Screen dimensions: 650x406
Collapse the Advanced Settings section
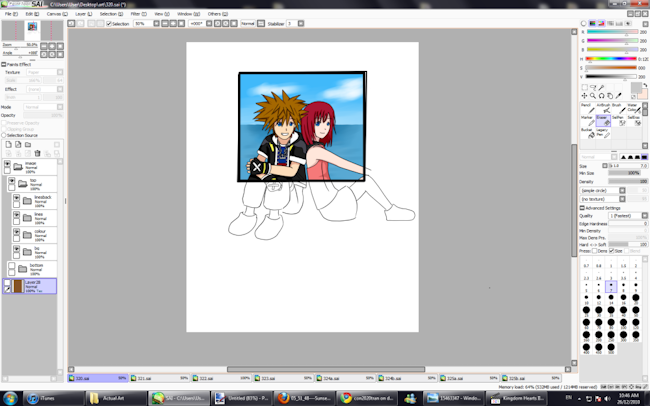click(582, 208)
